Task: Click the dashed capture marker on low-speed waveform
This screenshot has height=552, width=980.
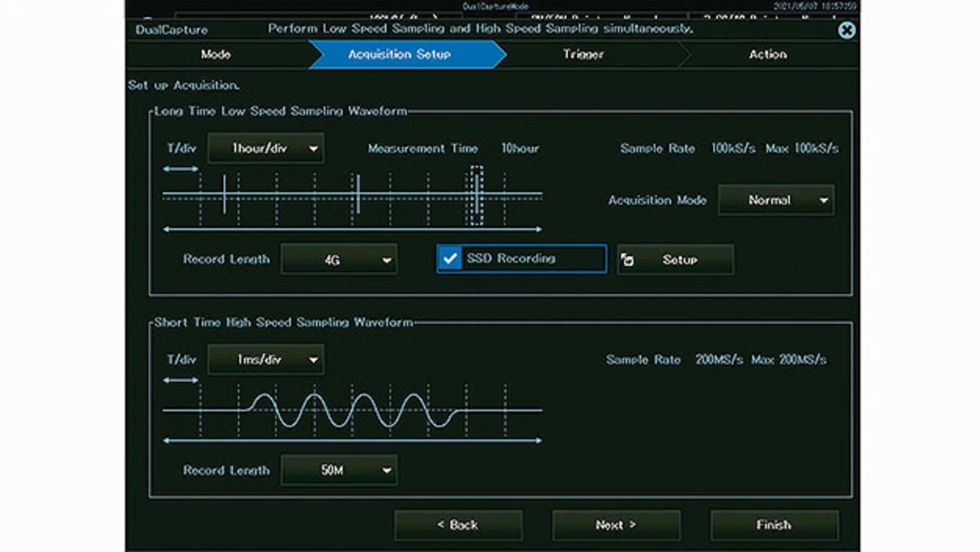Action: click(x=476, y=196)
